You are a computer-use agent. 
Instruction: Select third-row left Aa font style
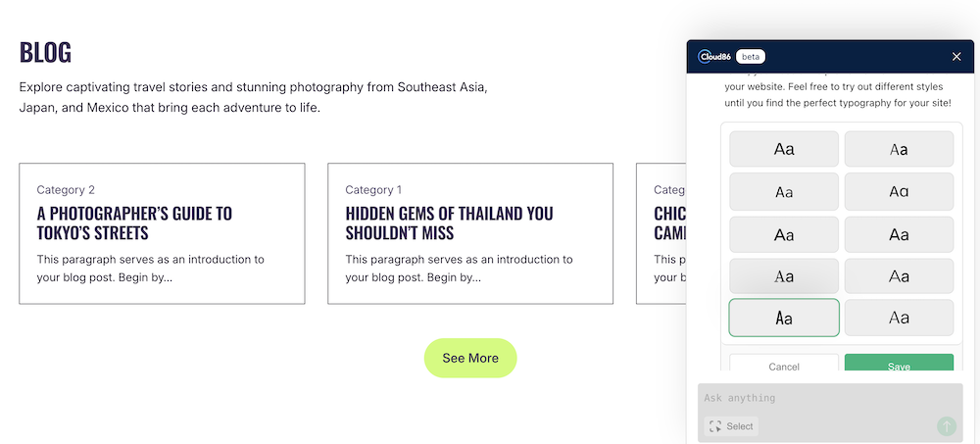coord(784,235)
